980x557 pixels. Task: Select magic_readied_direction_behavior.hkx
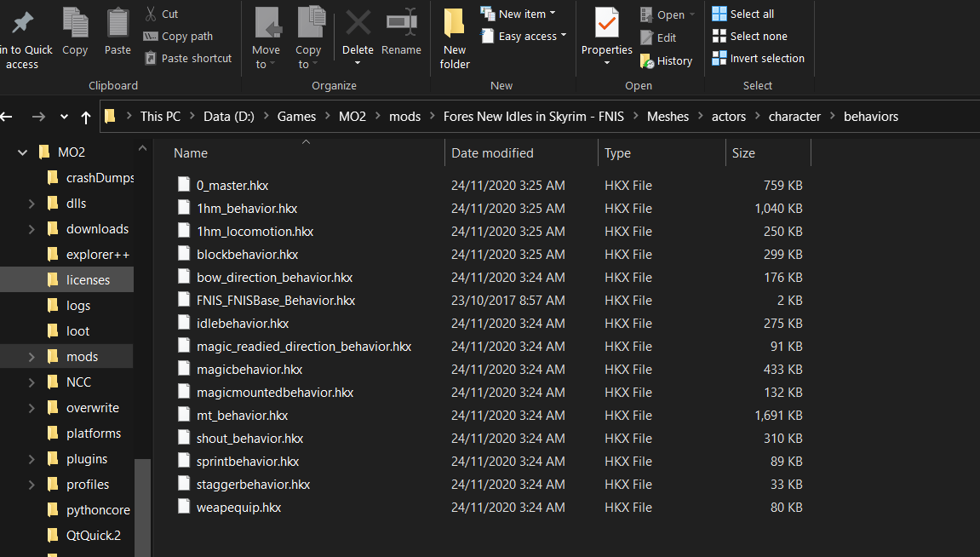pyautogui.click(x=304, y=347)
